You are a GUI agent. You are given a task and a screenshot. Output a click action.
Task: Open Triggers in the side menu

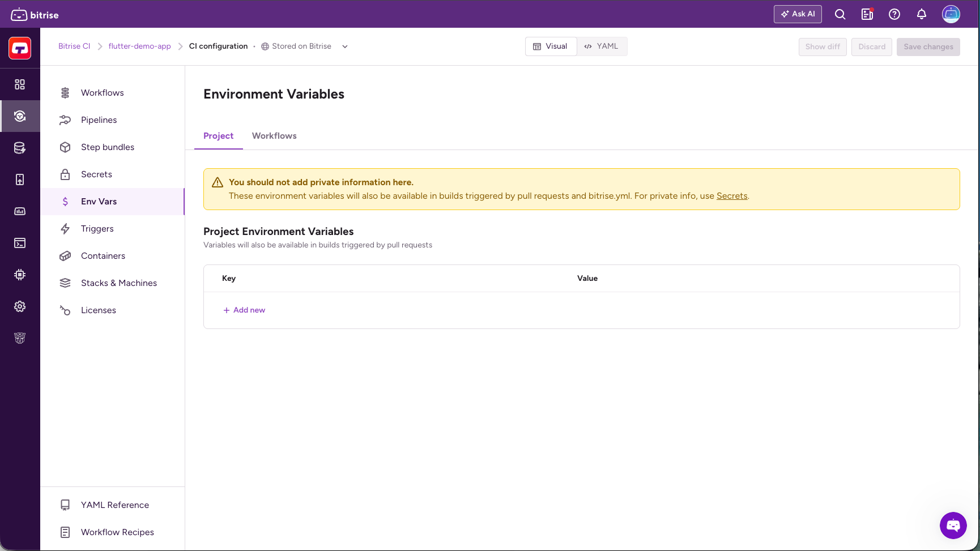(x=112, y=229)
